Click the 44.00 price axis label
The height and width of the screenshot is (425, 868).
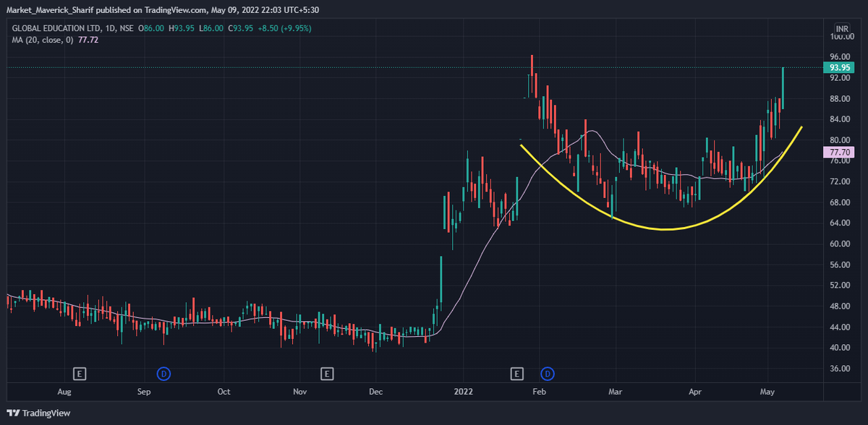839,327
